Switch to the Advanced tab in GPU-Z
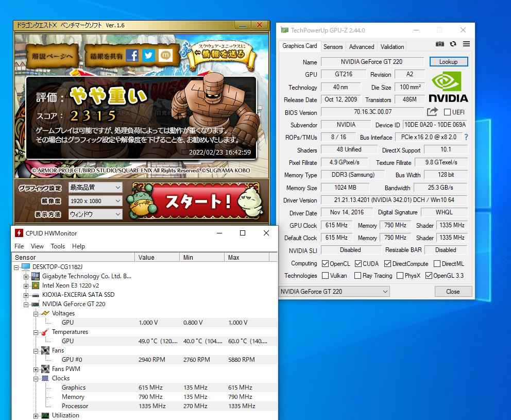This screenshot has height=420, width=511. click(362, 46)
